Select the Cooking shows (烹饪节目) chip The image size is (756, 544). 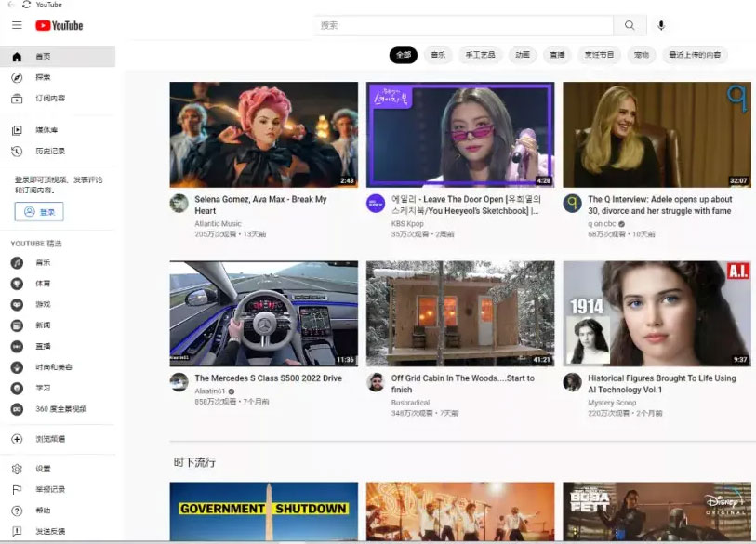[x=599, y=55]
